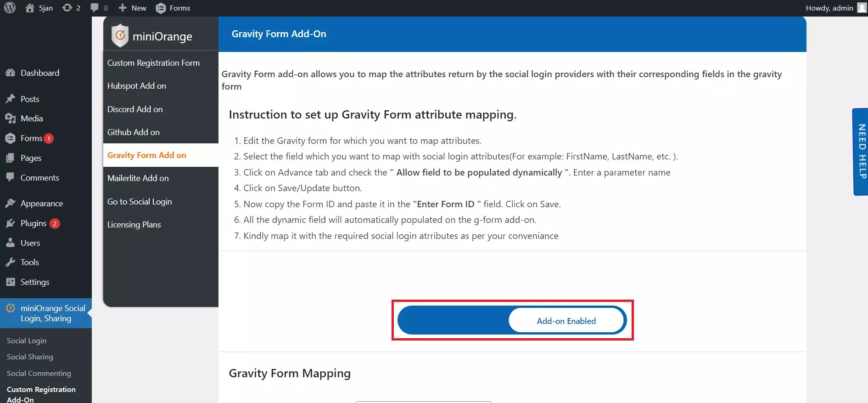Open the NEED HELP side button
The width and height of the screenshot is (868, 403).
click(x=861, y=152)
